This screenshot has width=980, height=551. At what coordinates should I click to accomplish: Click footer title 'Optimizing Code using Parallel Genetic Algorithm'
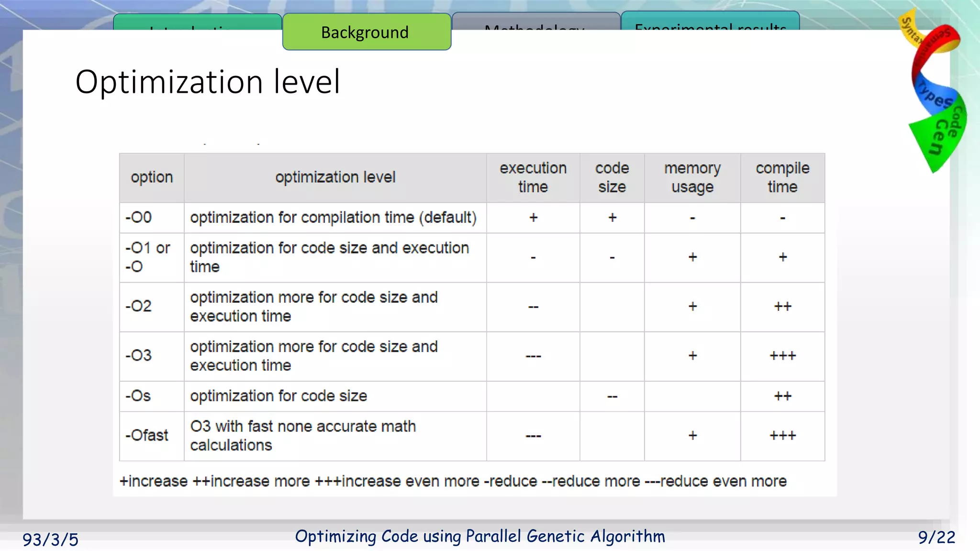pyautogui.click(x=480, y=537)
